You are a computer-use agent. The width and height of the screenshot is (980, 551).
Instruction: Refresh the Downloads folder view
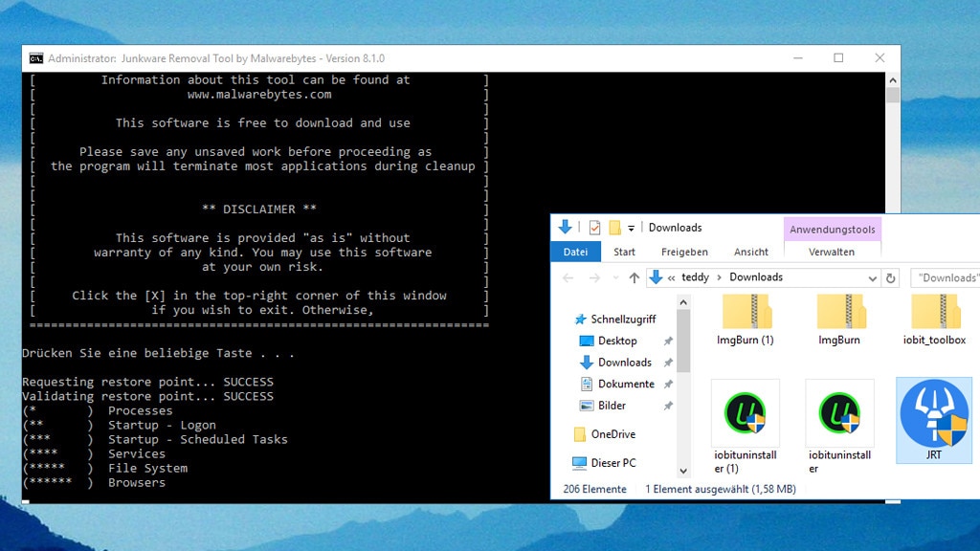[891, 278]
